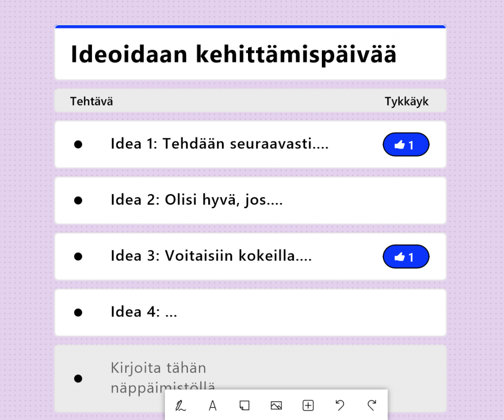
Task: Select the 'Idea 2: Olisi hyvä, jos' row
Action: [197, 200]
